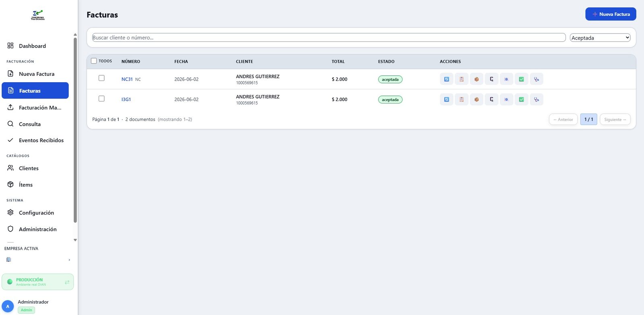The height and width of the screenshot is (315, 644).
Task: Click the clipboard icon in the NC31 row
Action: point(462,79)
